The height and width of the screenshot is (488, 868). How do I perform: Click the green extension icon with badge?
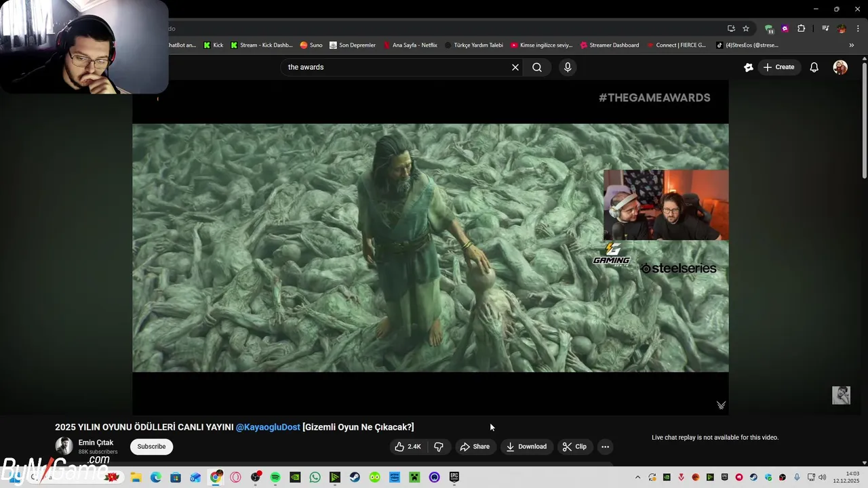(x=769, y=28)
